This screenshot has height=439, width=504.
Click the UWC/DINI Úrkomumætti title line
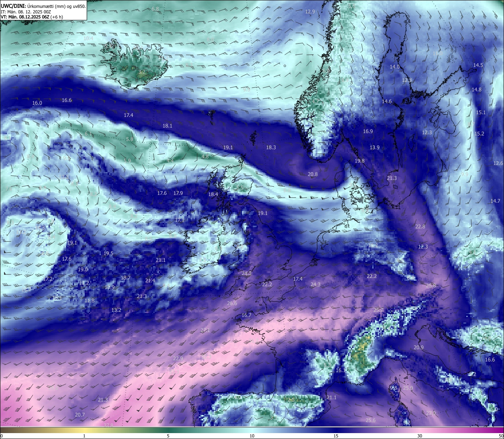tap(43, 6)
